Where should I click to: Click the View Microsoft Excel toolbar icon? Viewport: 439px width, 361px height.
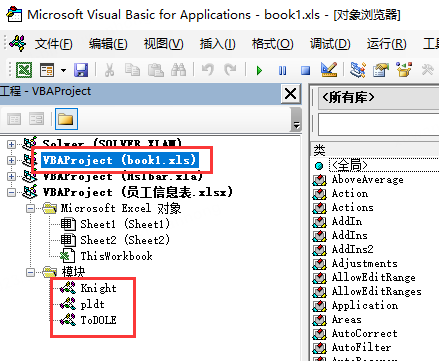pos(24,70)
